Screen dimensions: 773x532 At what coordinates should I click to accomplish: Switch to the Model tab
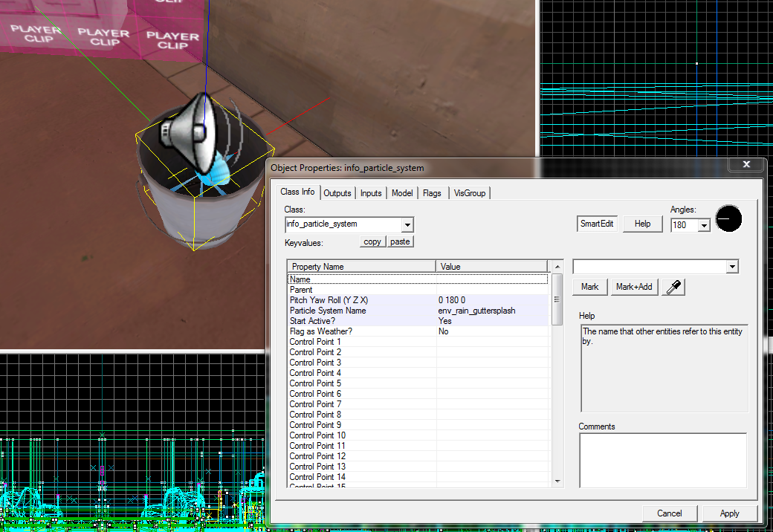pos(402,193)
